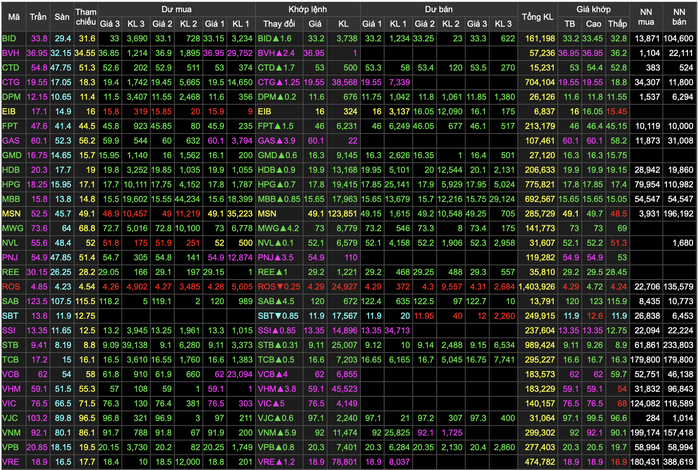Click GAS▲3.9 change cell

[x=276, y=141]
